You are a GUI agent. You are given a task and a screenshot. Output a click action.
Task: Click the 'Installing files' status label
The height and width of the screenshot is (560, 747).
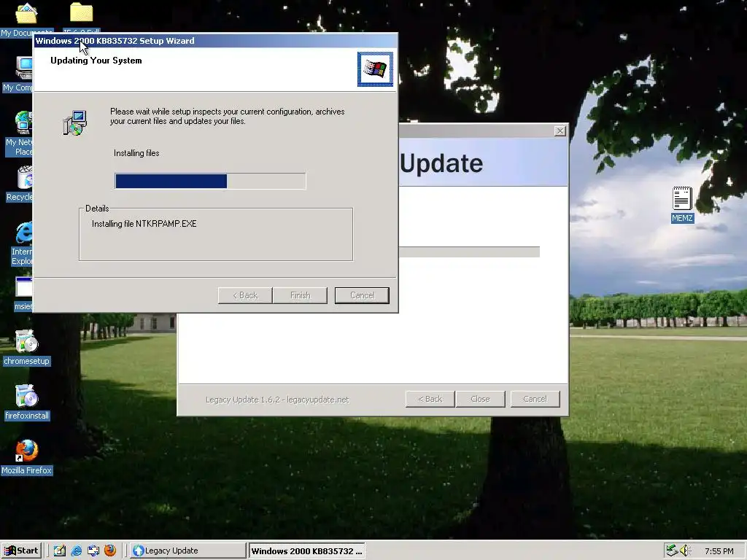coord(136,153)
